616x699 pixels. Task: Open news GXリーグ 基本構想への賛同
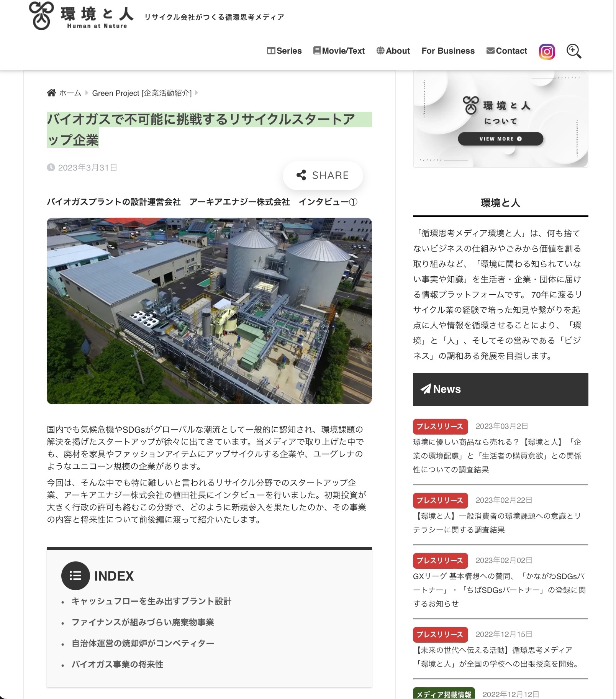tap(499, 590)
